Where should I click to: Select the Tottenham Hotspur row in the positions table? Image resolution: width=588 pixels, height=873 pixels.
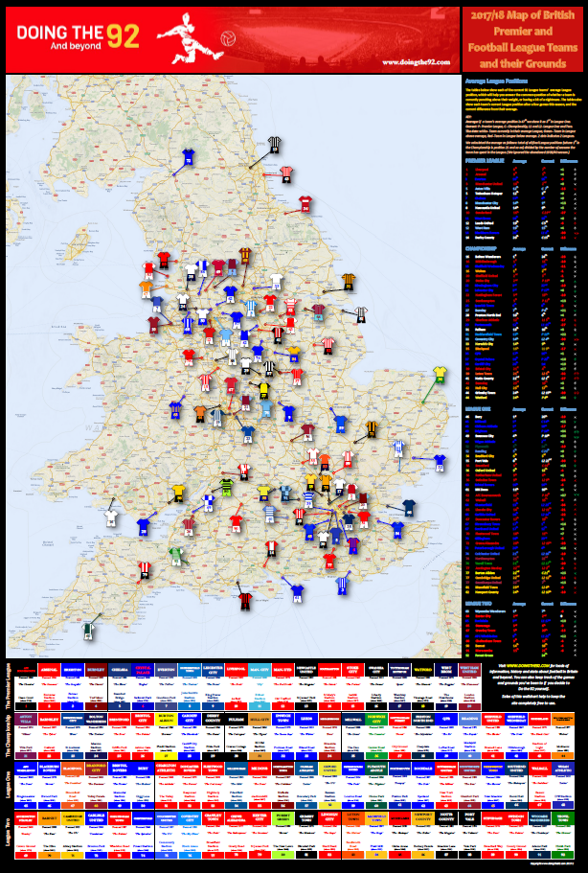[522, 194]
